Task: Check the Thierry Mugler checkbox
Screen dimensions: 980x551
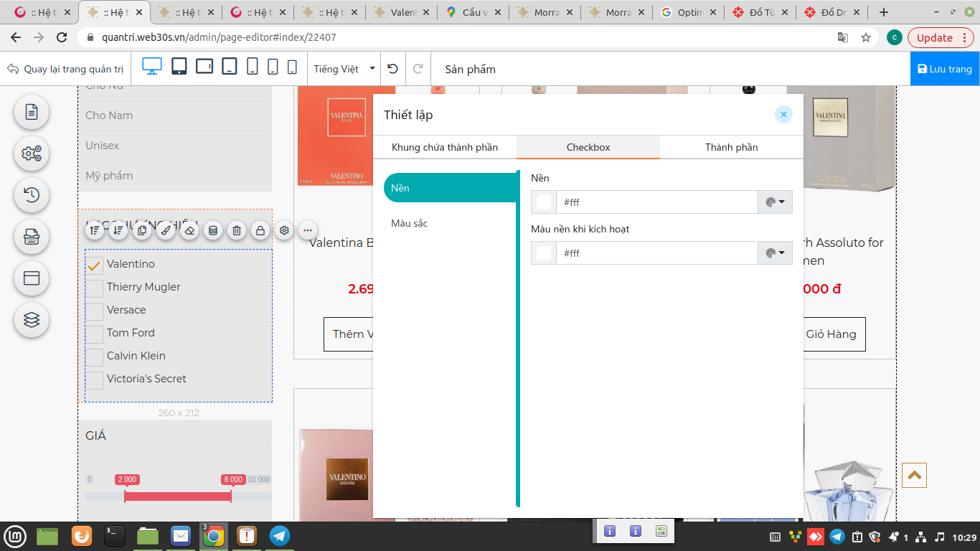Action: pos(95,288)
